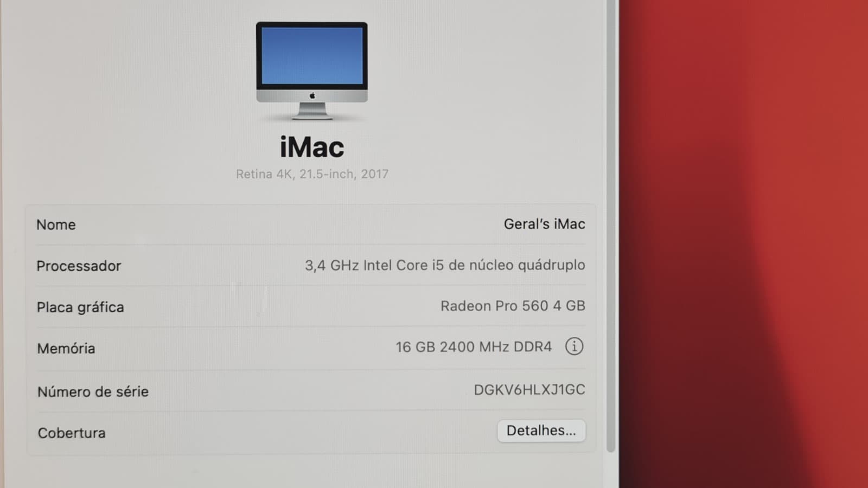Viewport: 868px width, 488px height.
Task: Click the "Número de série" label
Action: tap(93, 391)
